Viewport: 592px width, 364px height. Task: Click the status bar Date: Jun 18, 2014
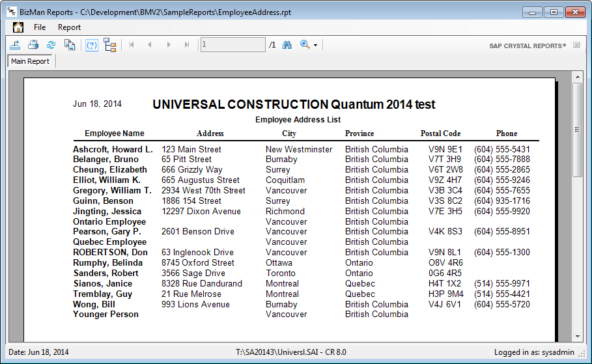38,352
